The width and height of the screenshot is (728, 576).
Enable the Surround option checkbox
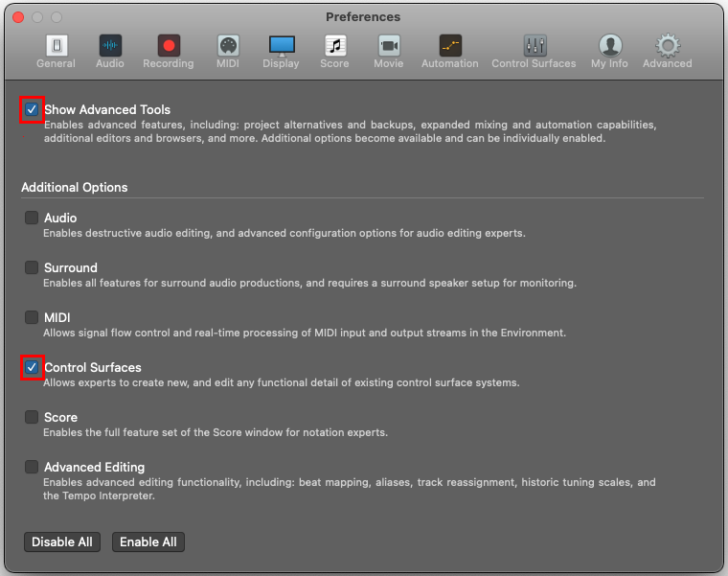32,267
